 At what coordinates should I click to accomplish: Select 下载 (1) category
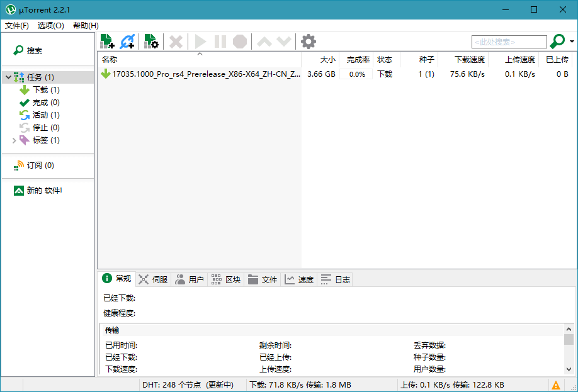pyautogui.click(x=46, y=90)
